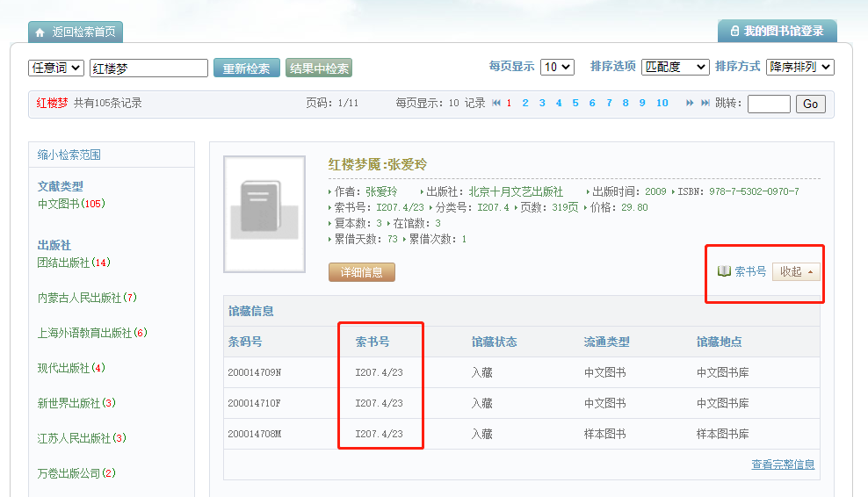Open the 任意词 search field dropdown
The image size is (868, 497).
click(x=56, y=68)
